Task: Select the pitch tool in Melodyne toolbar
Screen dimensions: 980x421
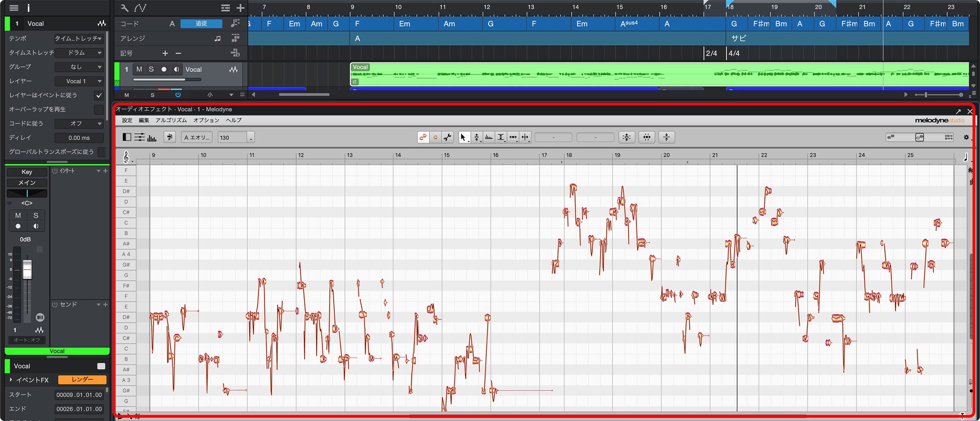Action: pyautogui.click(x=477, y=137)
